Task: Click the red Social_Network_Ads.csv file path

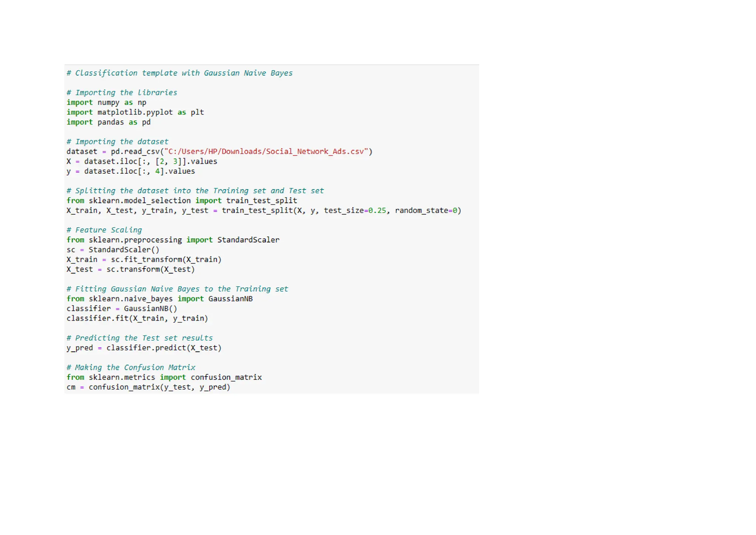Action: coord(266,151)
